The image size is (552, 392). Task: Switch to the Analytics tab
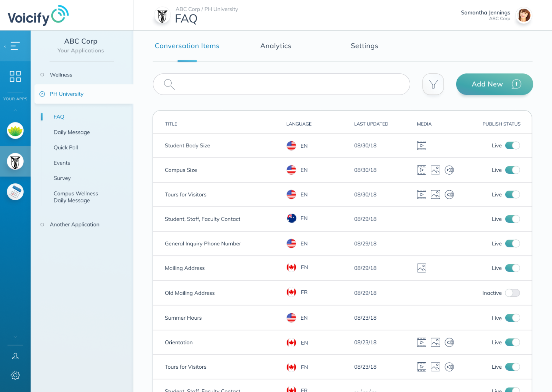[x=275, y=46]
